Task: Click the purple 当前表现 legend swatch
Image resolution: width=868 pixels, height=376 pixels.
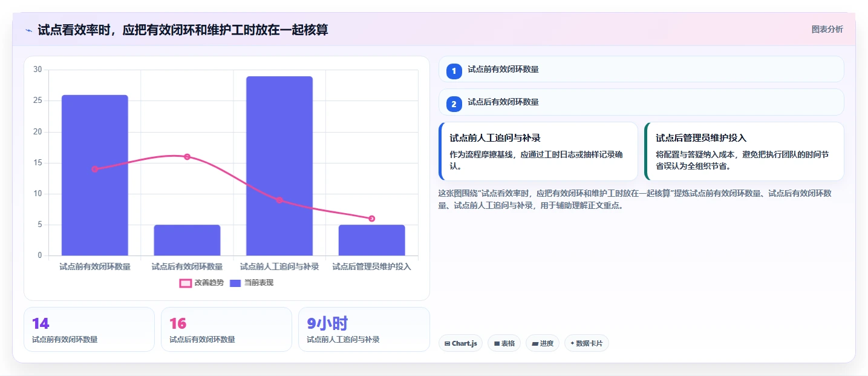Action: [235, 283]
